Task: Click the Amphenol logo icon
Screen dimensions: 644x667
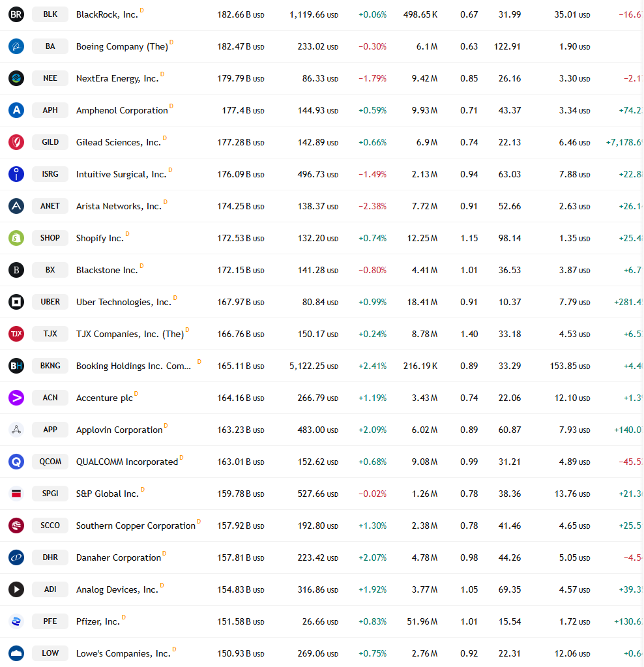Action: 16,110
